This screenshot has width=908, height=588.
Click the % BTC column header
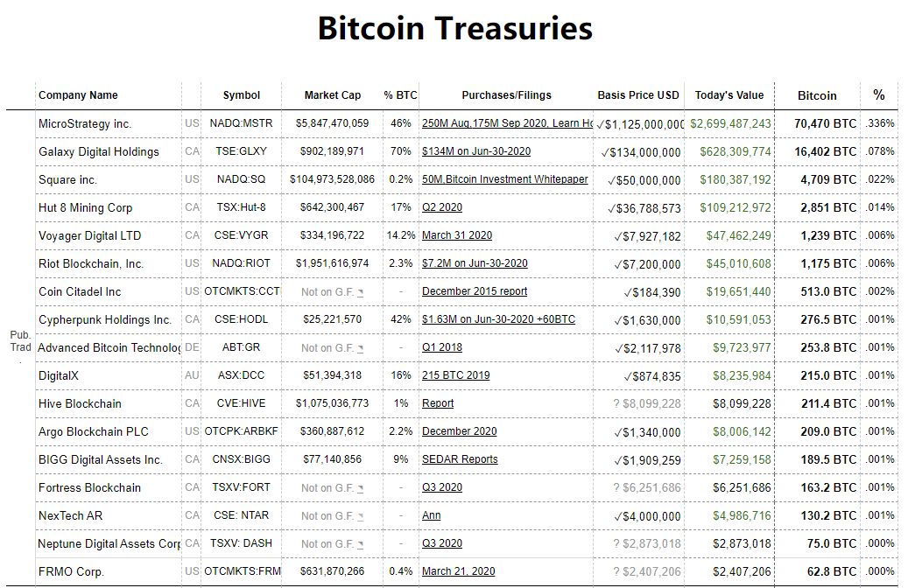click(400, 94)
